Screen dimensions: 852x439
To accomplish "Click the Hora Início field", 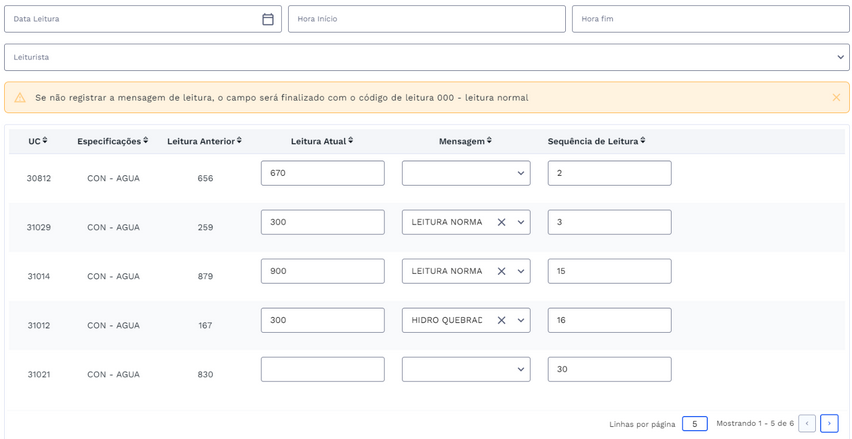I will pos(426,19).
